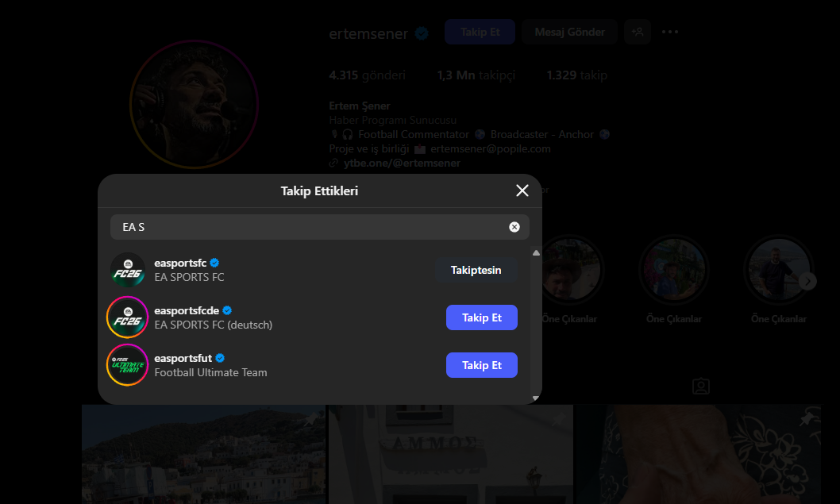Follow easportsfcde with Takip Et
Image resolution: width=840 pixels, height=504 pixels.
pos(482,317)
